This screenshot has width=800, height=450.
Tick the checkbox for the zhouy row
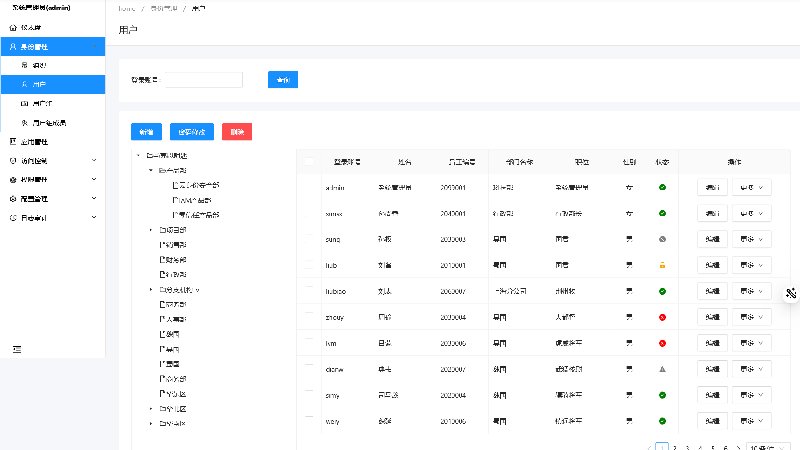click(309, 317)
